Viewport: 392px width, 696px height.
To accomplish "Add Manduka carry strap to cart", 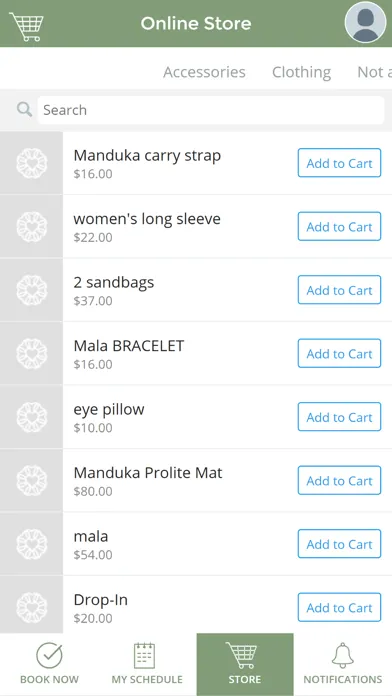I will pos(339,163).
